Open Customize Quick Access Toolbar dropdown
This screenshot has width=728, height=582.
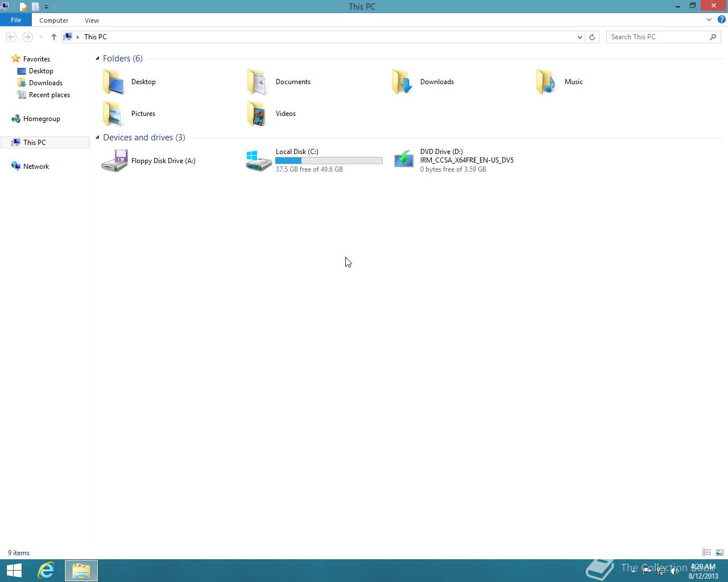click(47, 7)
